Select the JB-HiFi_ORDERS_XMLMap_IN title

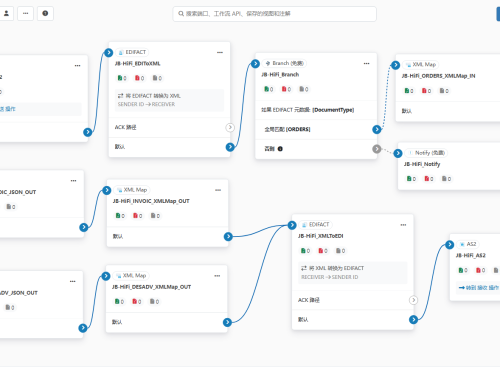tap(438, 76)
